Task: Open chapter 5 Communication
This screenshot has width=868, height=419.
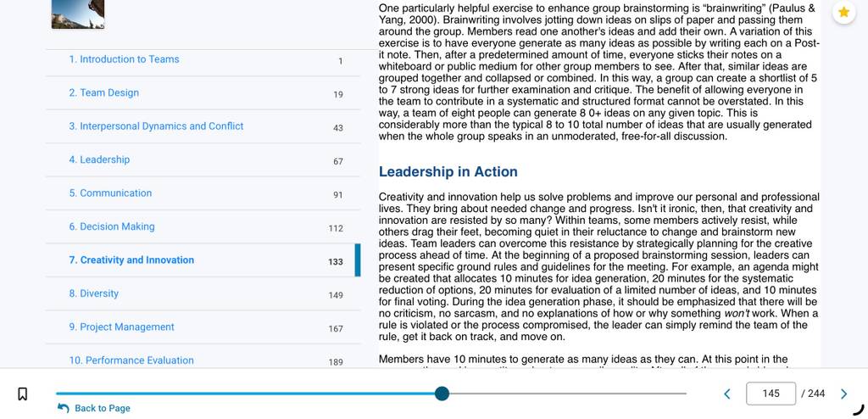Action: click(203, 193)
